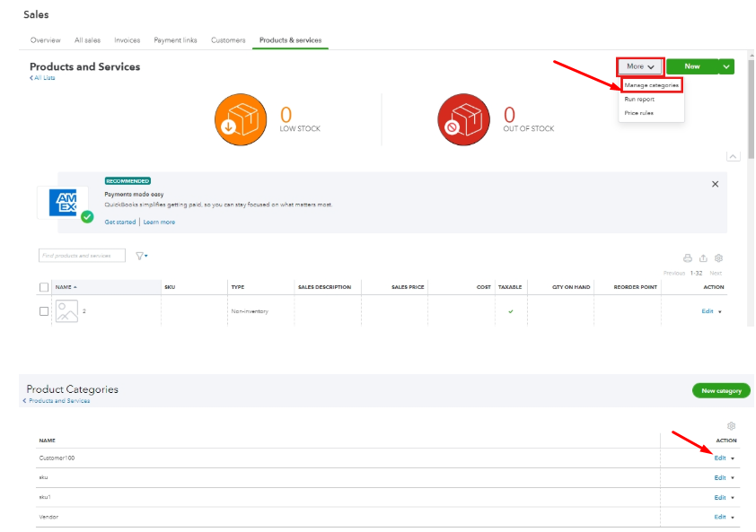Select Price rules from the More menu
Viewport: 756px width, 532px height.
[639, 113]
